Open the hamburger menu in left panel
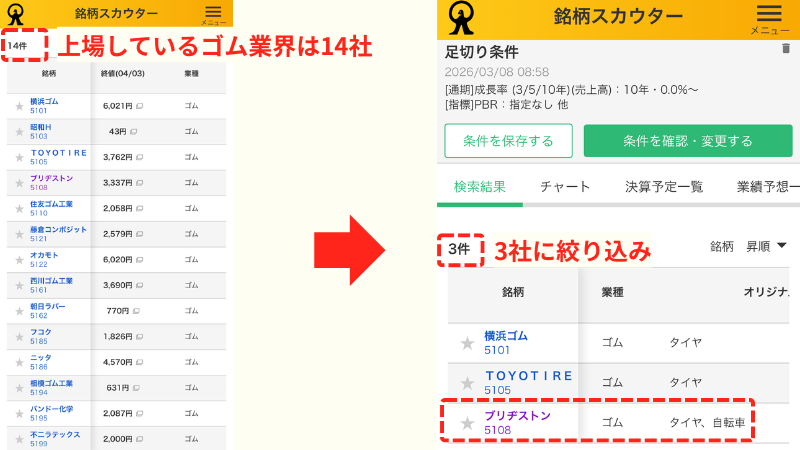 [213, 11]
